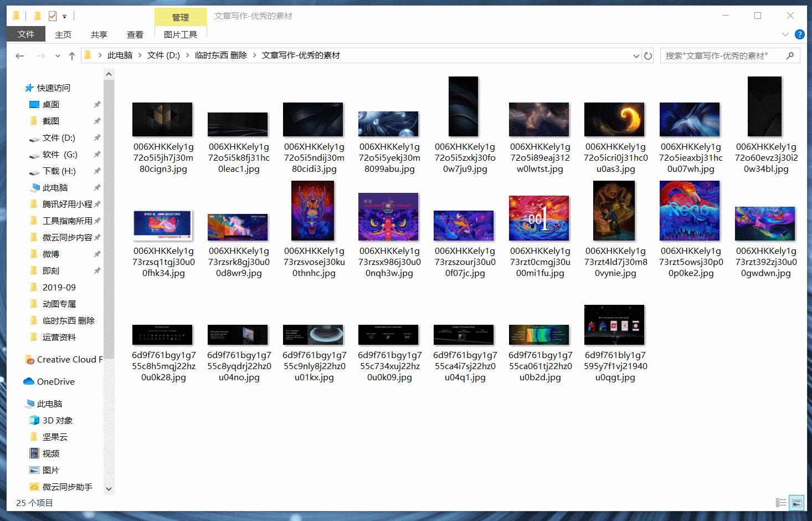Expand the address bar history dropdown

pyautogui.click(x=636, y=55)
